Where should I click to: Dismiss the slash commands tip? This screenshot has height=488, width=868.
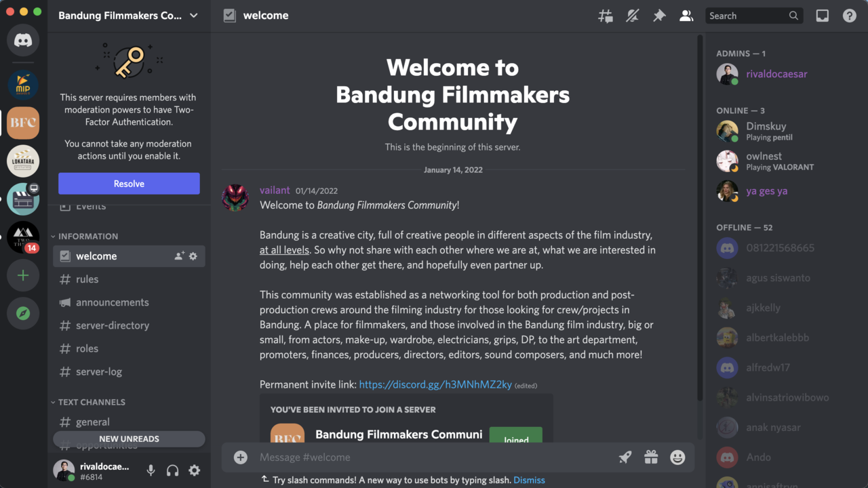[x=529, y=480]
